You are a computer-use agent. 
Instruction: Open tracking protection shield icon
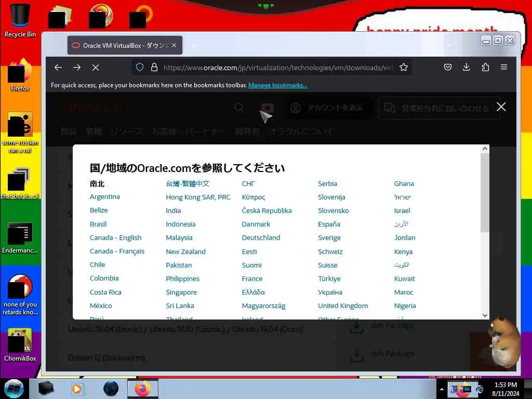(140, 67)
